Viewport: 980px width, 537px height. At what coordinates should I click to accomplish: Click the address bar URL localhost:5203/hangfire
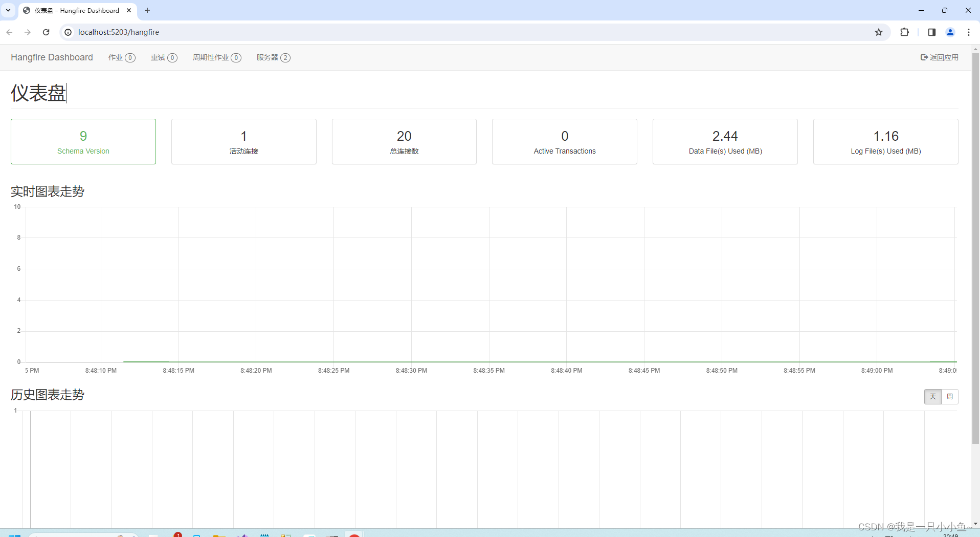click(x=119, y=32)
